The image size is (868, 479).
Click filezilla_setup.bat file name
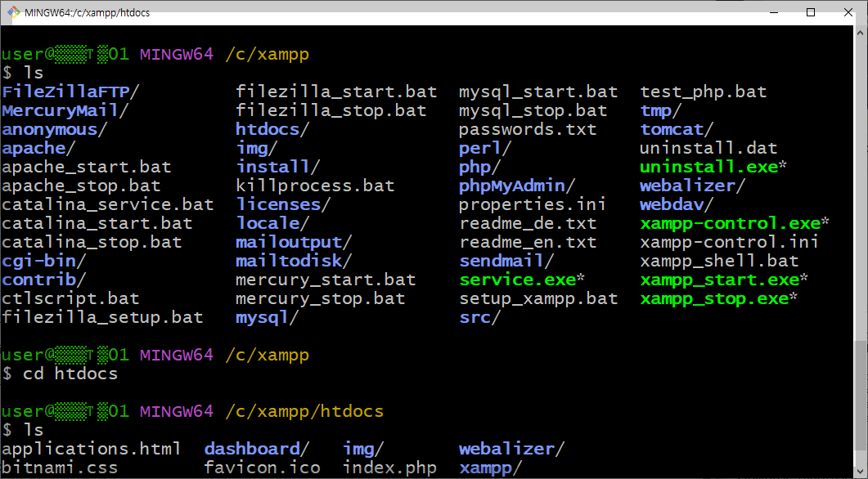(102, 317)
